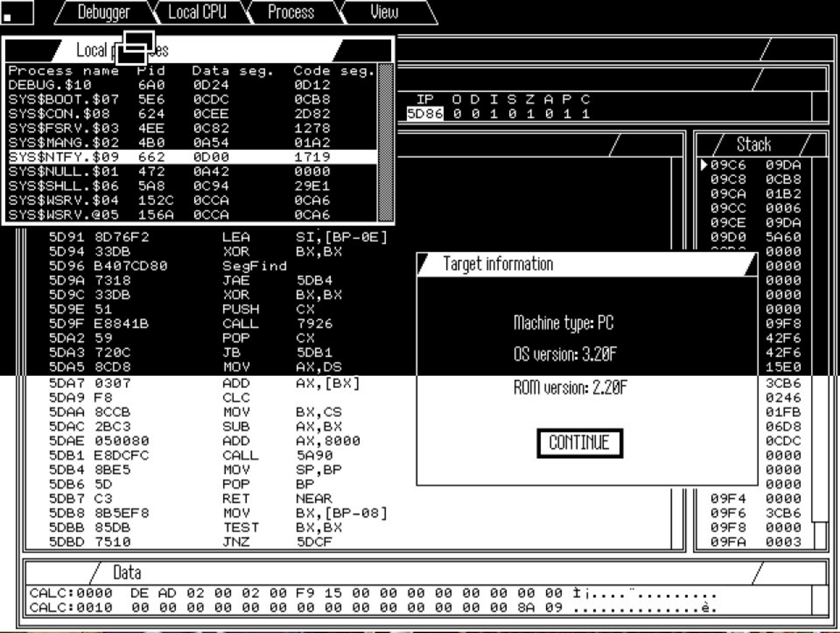Toggle the Carry (C) flag value
This screenshot has height=633, width=840.
(585, 114)
